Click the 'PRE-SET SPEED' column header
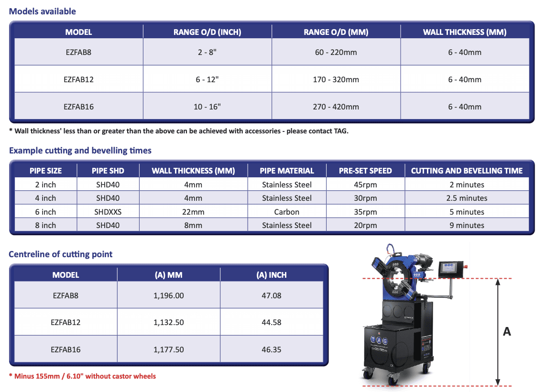This screenshot has height=392, width=546. pos(365,171)
